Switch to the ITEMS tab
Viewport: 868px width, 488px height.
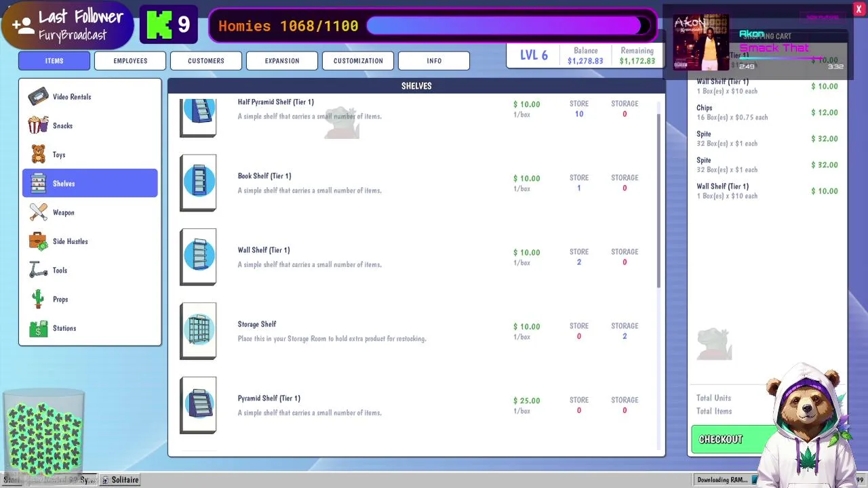54,61
